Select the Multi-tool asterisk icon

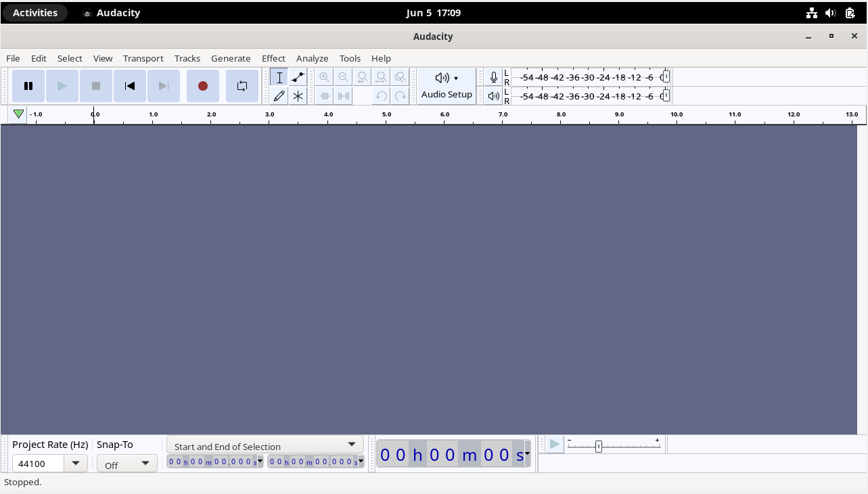pos(298,96)
